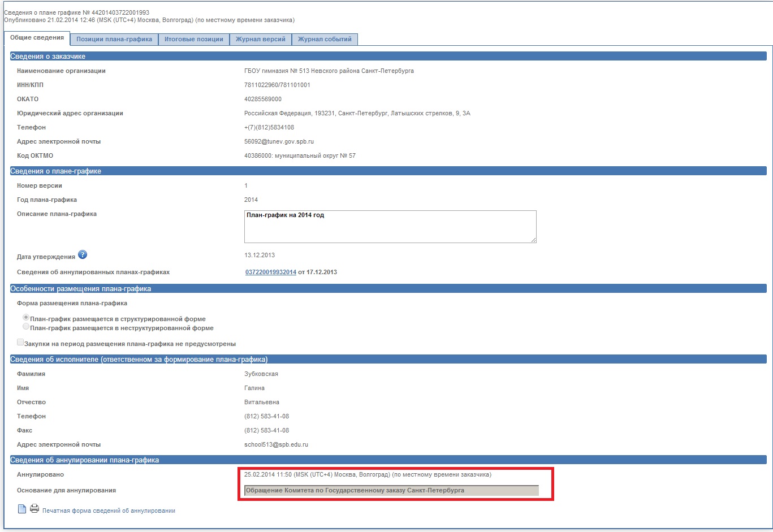
Task: Click the customer phone +(7)(812)5834108
Action: (x=269, y=127)
